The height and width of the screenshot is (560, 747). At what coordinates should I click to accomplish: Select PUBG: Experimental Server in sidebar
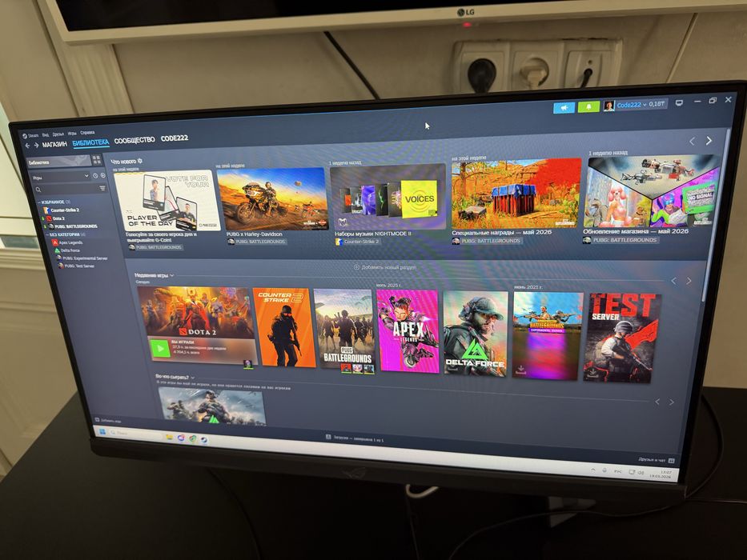pos(84,258)
